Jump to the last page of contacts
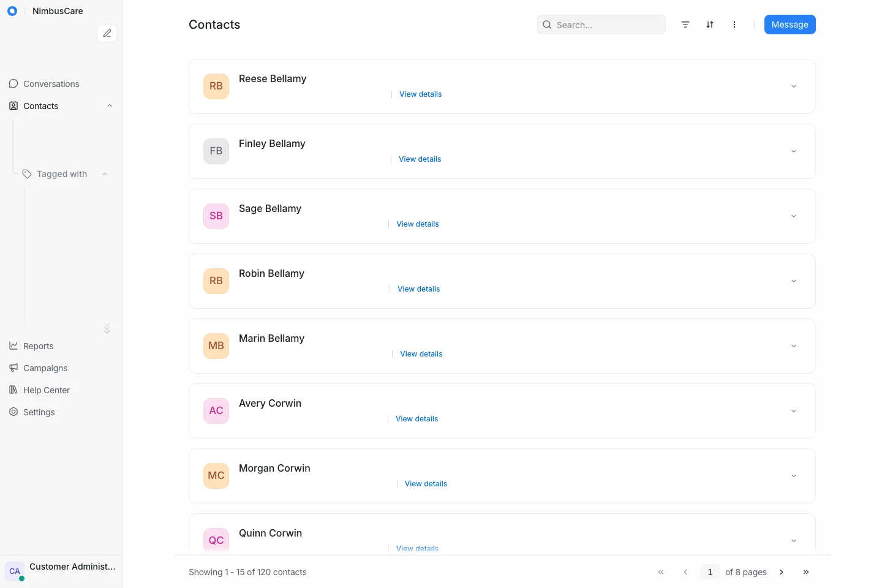The image size is (882, 588). click(806, 572)
